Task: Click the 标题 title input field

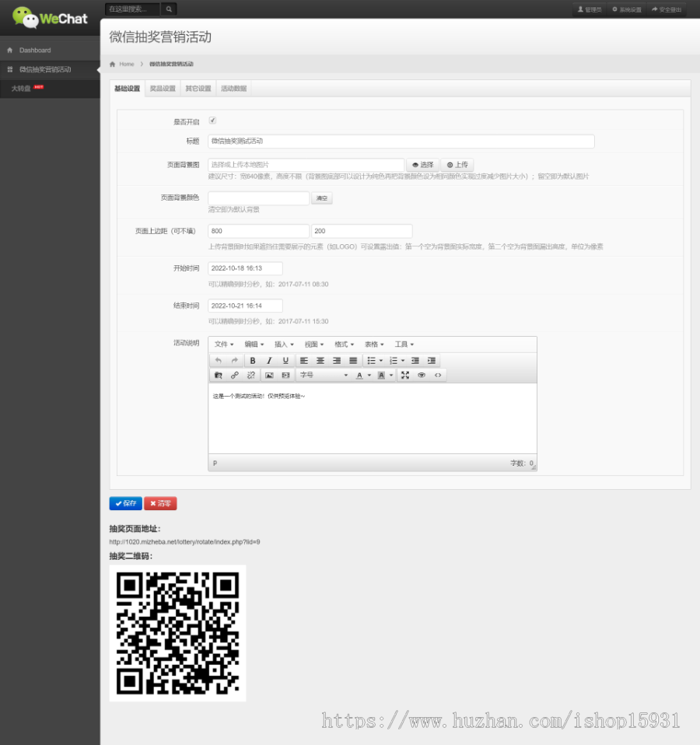Action: tap(401, 141)
